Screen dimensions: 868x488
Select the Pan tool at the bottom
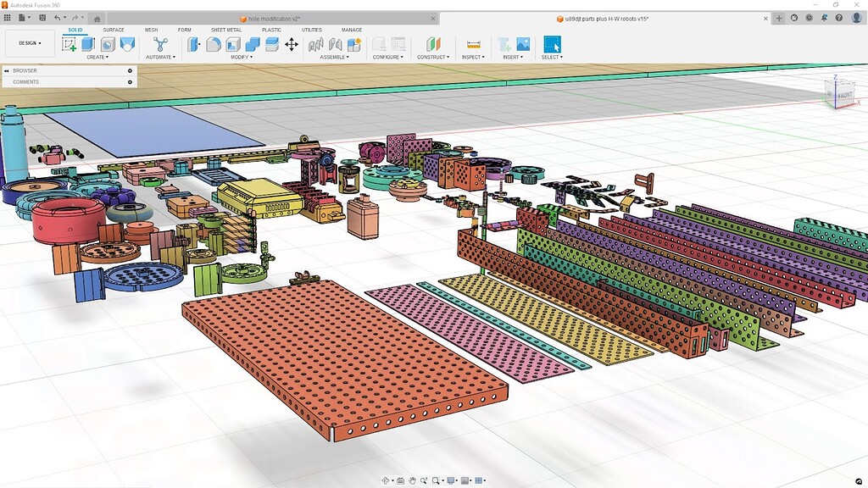pyautogui.click(x=413, y=480)
